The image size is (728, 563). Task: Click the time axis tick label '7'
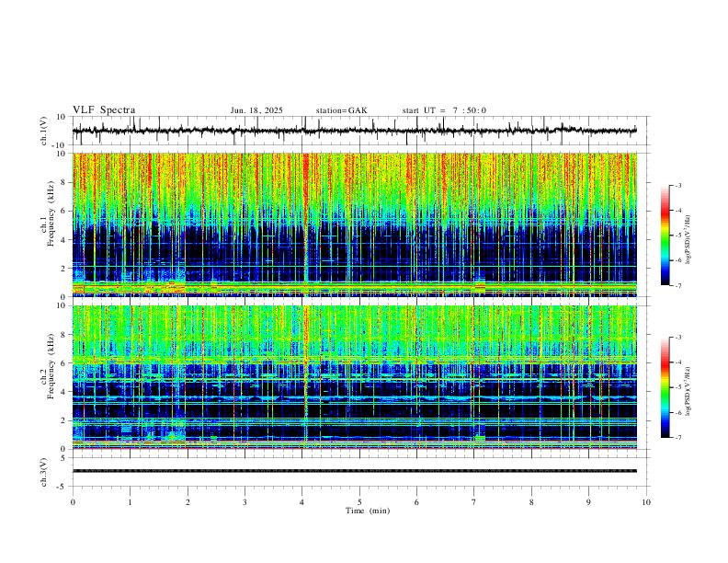pos(474,502)
